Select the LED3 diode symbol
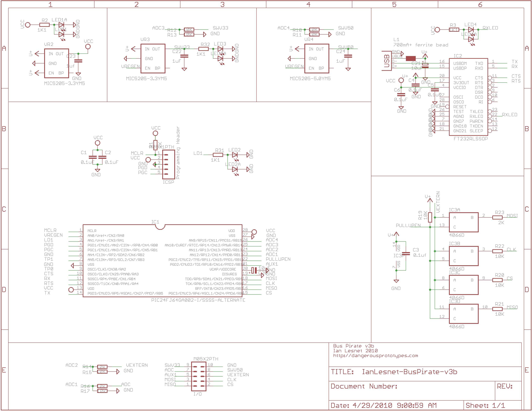The image size is (532, 412). coord(220,49)
